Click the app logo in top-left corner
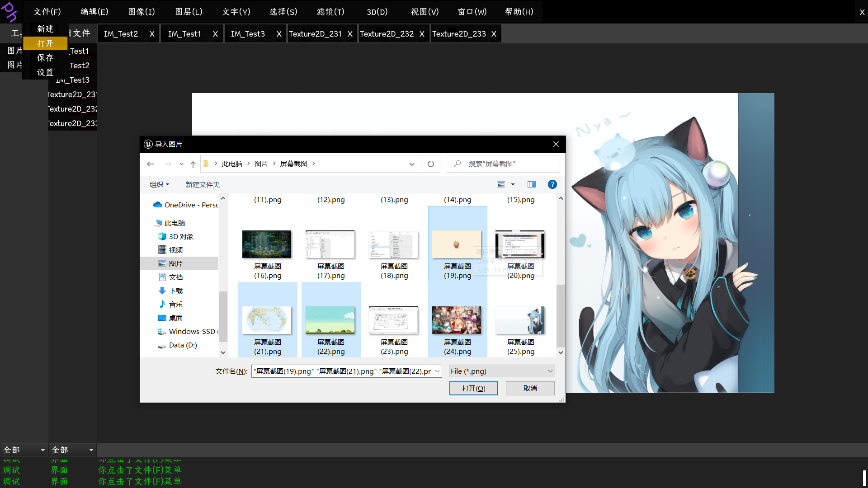The height and width of the screenshot is (488, 868). (9, 11)
